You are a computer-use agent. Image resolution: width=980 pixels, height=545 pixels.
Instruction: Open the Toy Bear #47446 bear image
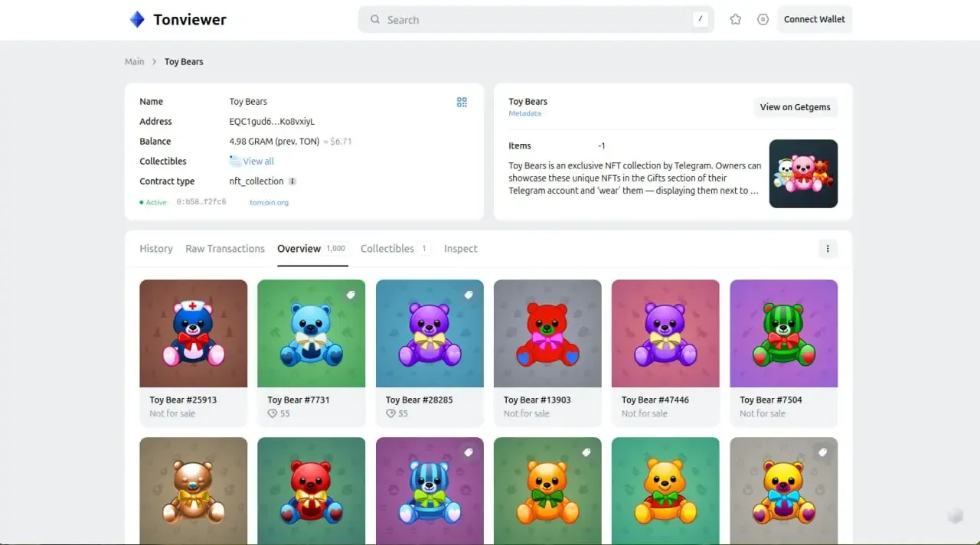(x=665, y=334)
